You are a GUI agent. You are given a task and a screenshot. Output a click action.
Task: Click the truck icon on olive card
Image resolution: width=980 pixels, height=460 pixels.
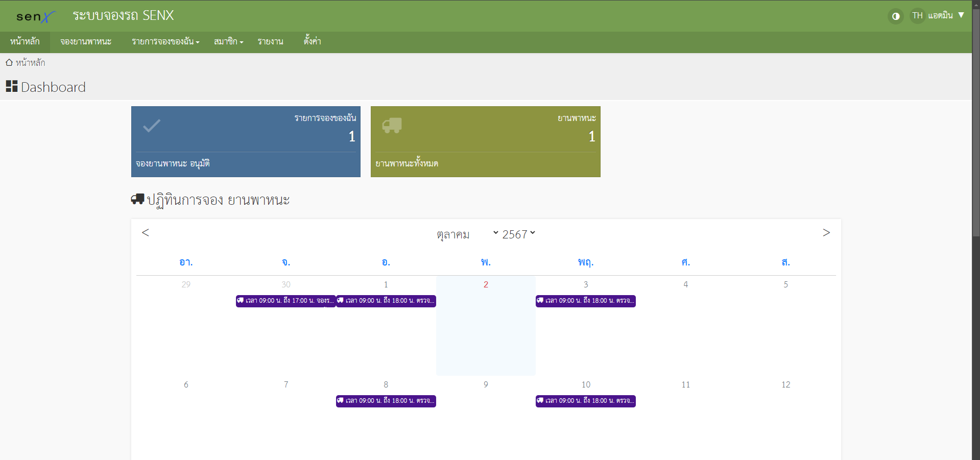click(x=392, y=126)
